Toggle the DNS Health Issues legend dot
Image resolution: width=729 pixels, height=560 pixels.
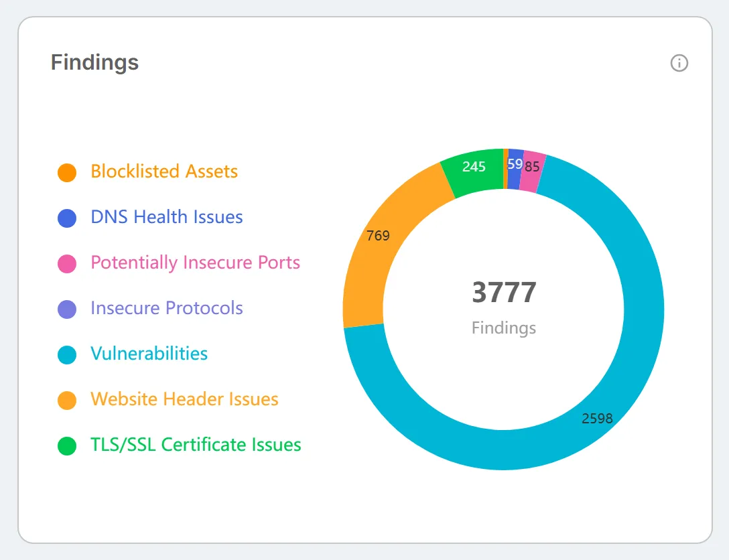coord(67,218)
